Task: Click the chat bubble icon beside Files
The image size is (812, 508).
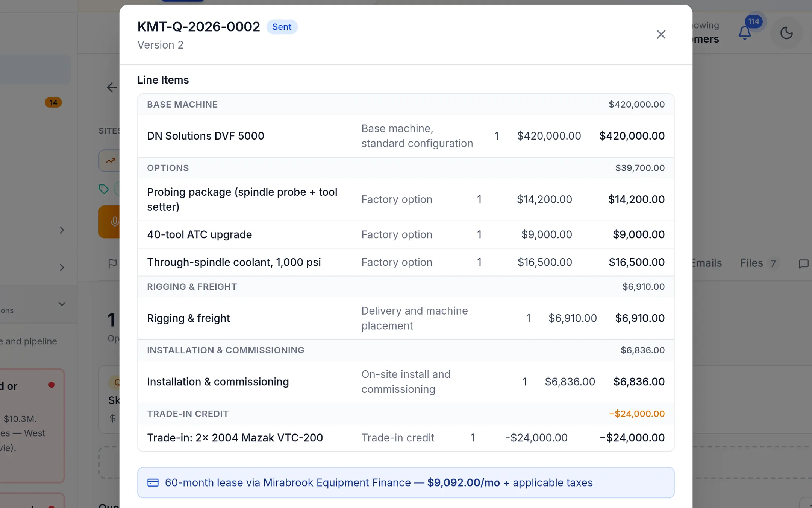Action: (803, 263)
